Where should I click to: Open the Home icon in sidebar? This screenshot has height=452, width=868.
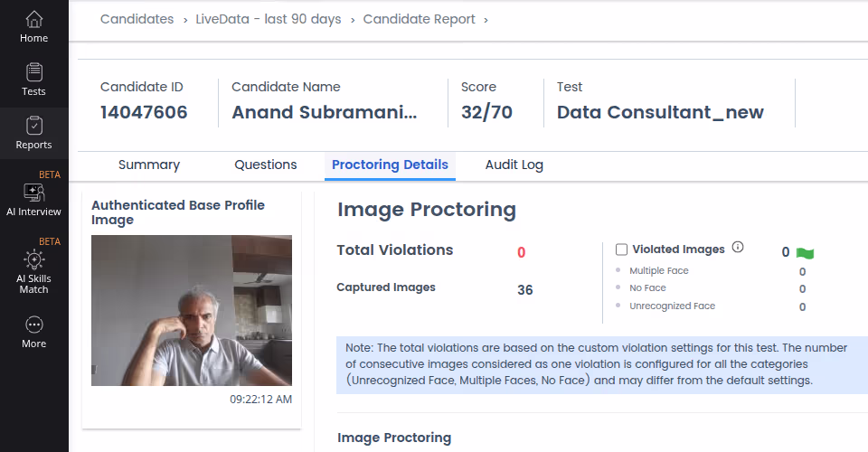(x=33, y=19)
